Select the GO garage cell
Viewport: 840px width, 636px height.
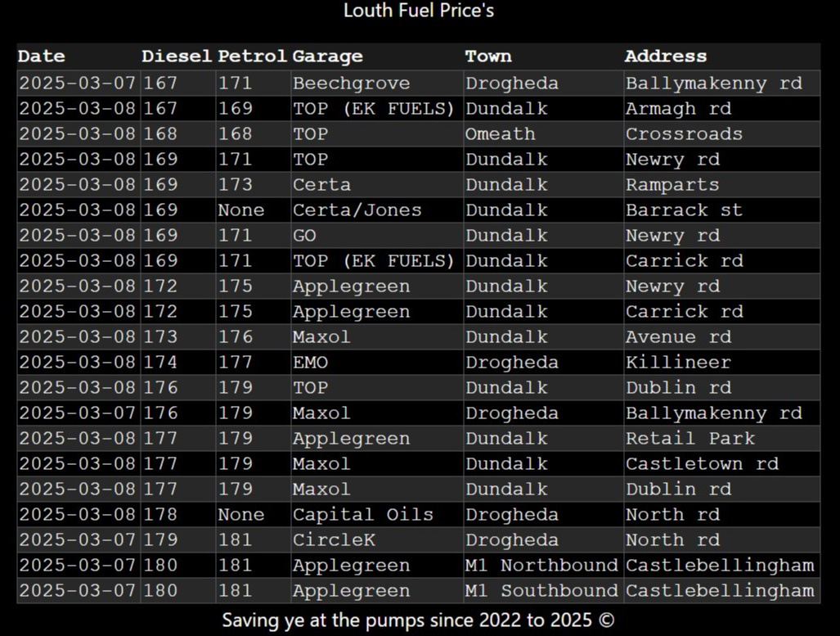pos(377,236)
